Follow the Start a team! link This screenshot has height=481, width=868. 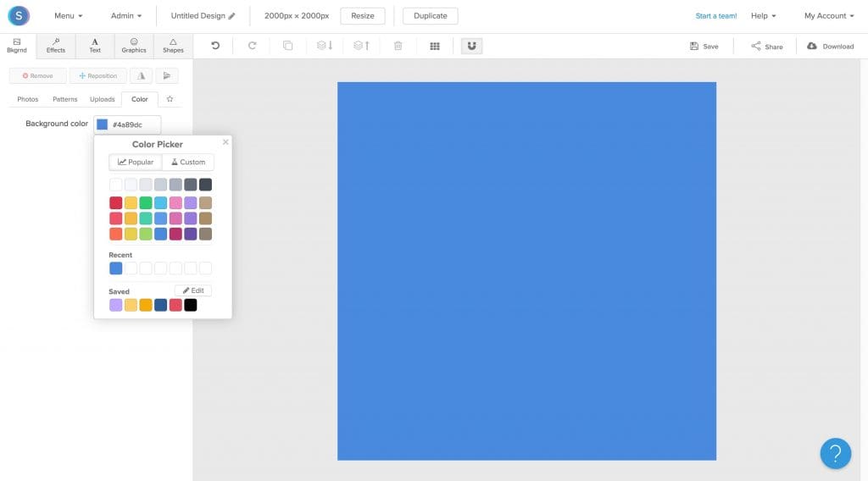coord(715,16)
